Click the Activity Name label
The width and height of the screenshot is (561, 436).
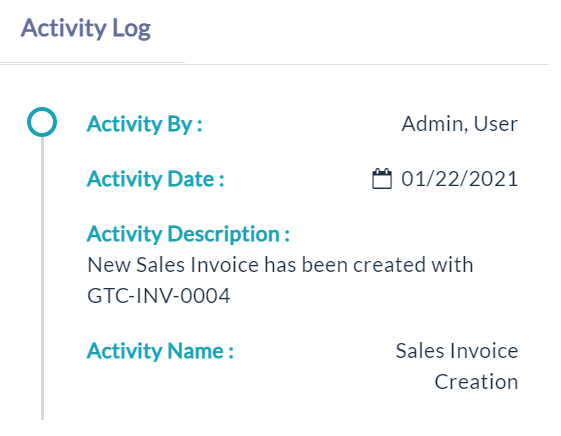pyautogui.click(x=160, y=351)
